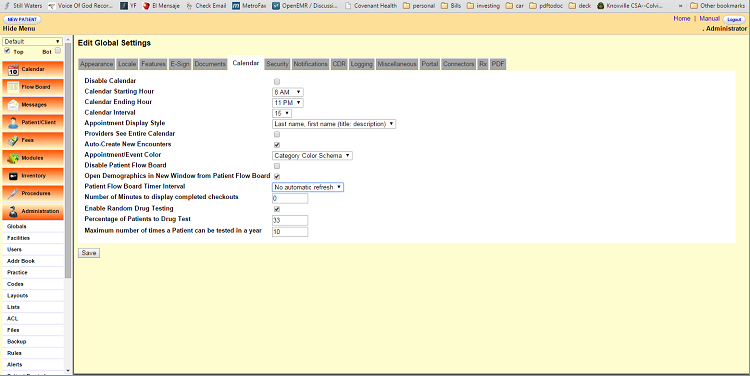The width and height of the screenshot is (750, 376).
Task: Open the investing bookmarks folder
Action: coord(483,6)
